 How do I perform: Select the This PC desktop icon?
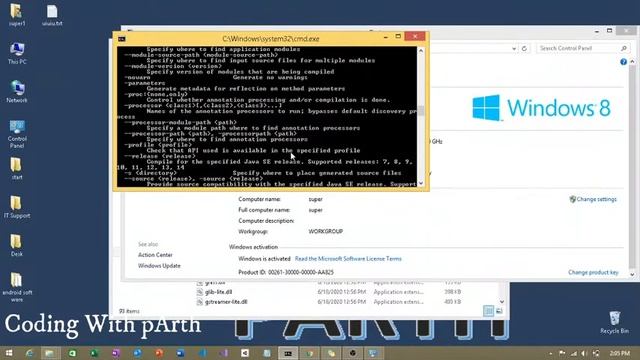[17, 53]
